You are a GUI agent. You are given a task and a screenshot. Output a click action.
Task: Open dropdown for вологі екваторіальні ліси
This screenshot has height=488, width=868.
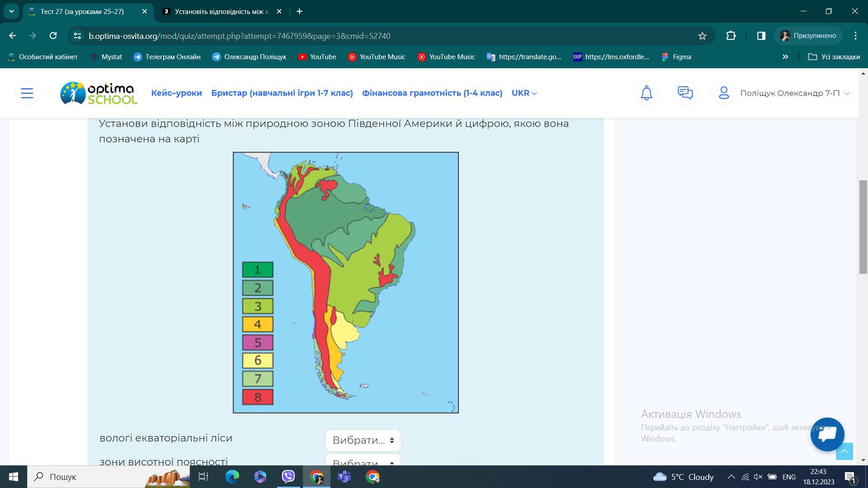point(363,440)
